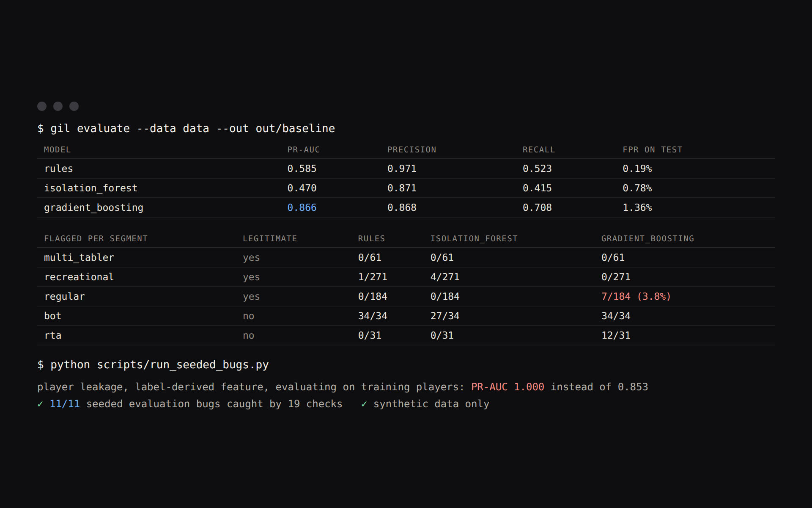Select the recreational segment name
The image size is (812, 508).
tap(79, 277)
